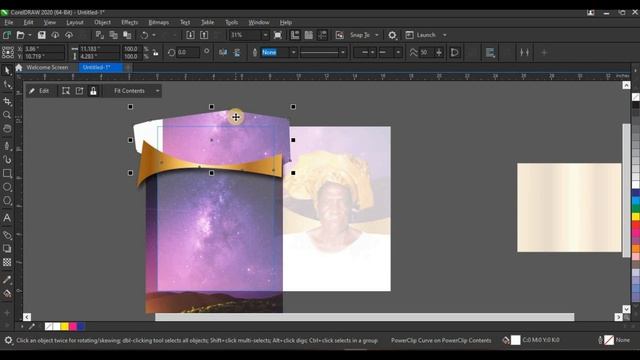The image size is (640, 360).
Task: Toggle the Show Guidelines icon
Action: [x=322, y=35]
